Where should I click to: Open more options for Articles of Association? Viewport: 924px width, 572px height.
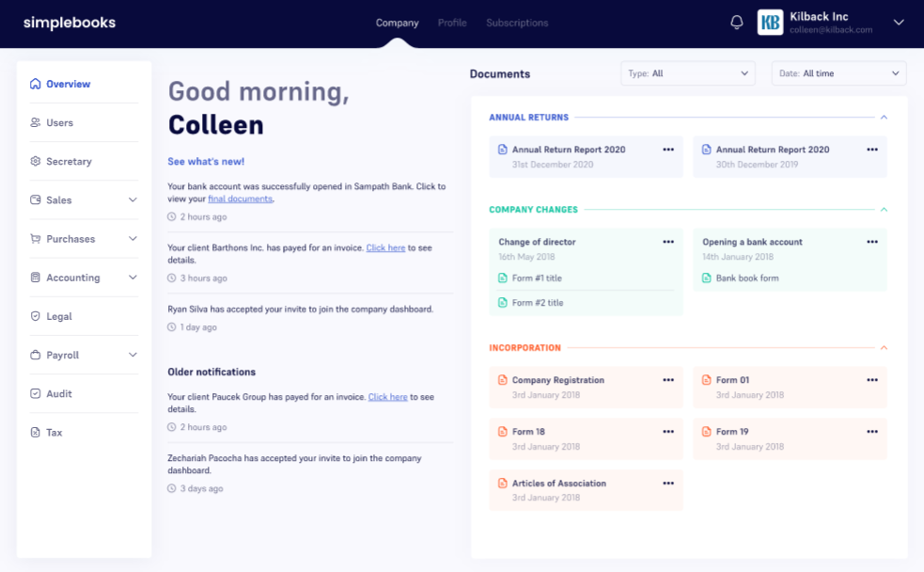(668, 484)
